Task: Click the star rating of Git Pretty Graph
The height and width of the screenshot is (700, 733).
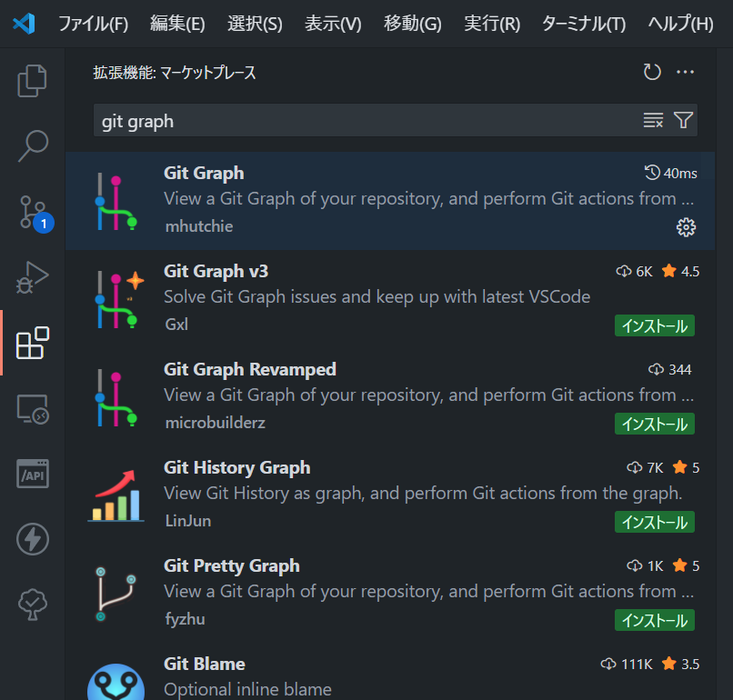Action: pos(687,565)
